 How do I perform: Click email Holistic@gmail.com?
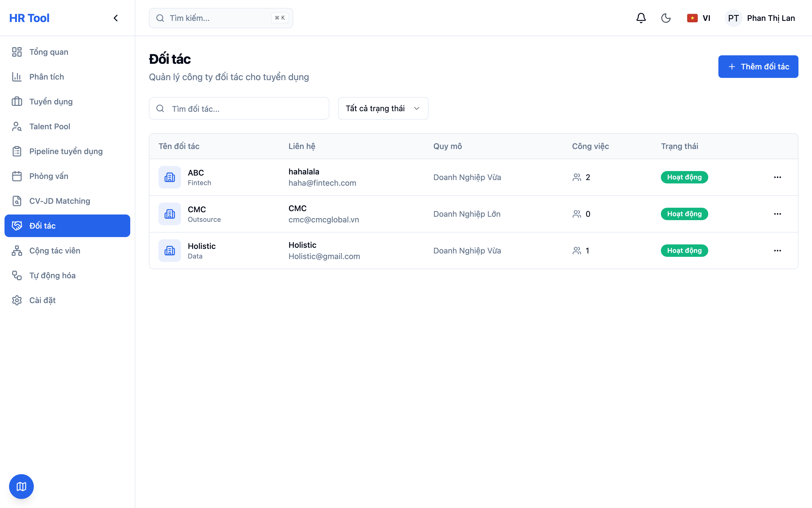[324, 256]
